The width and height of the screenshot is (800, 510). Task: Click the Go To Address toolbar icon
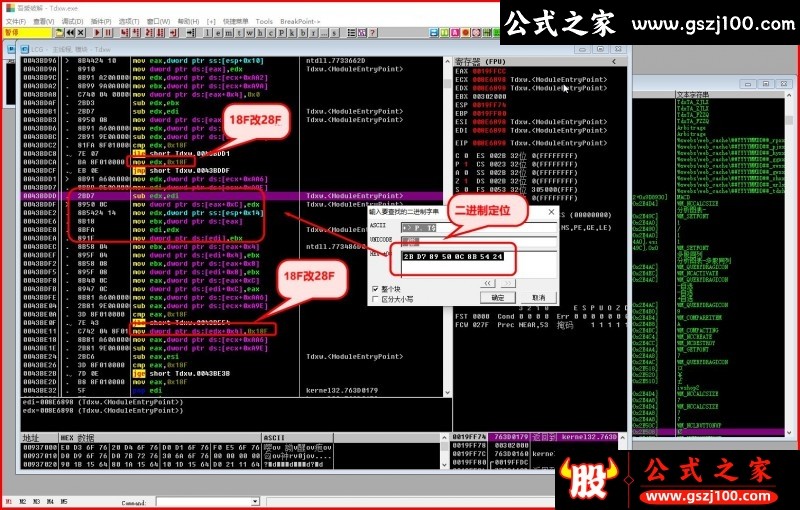(191, 33)
